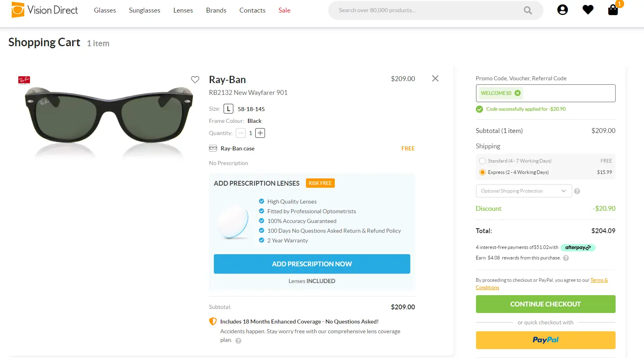Screen dimensions: 644x358
Task: Open the shopping bag cart icon
Action: (613, 10)
